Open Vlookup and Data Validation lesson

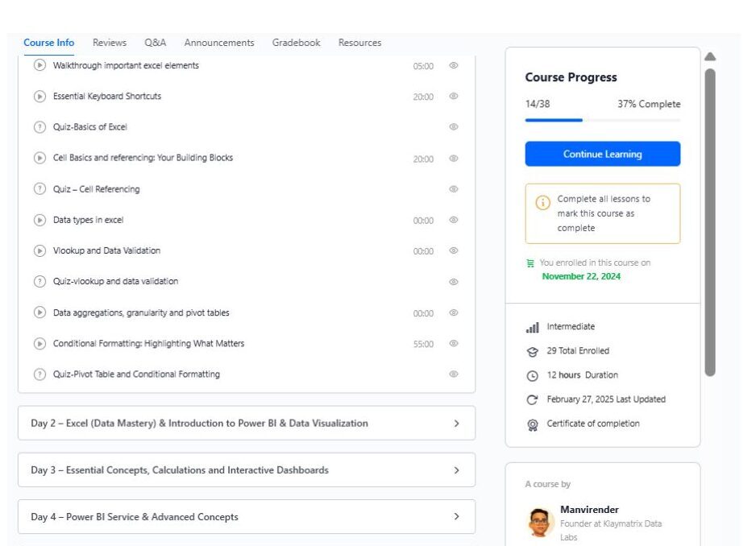[x=106, y=251]
